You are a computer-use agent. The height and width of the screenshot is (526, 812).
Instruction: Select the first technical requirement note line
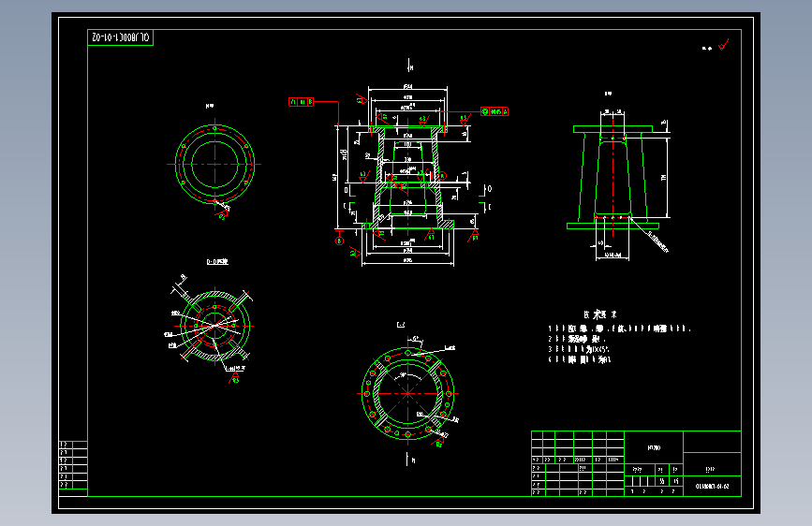coord(619,329)
